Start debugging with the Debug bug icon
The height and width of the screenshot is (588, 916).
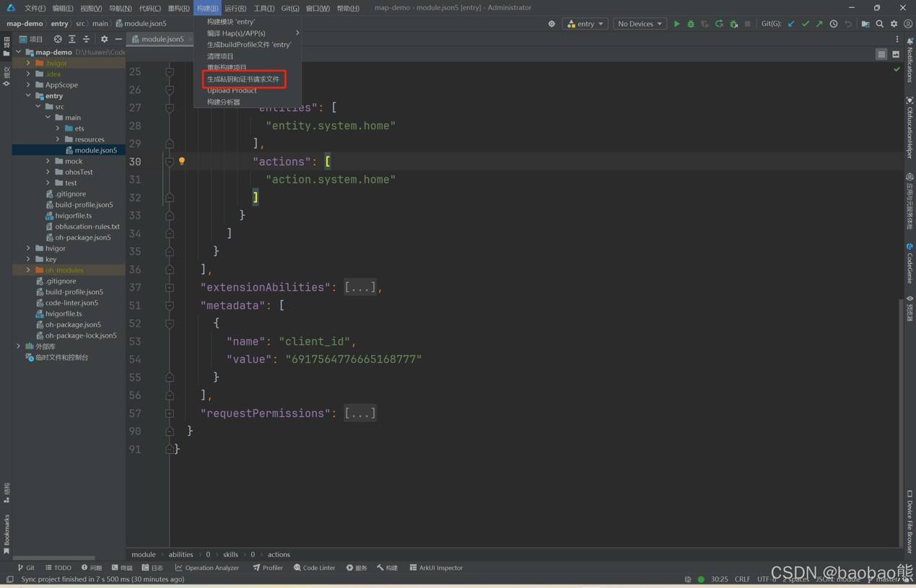click(691, 24)
